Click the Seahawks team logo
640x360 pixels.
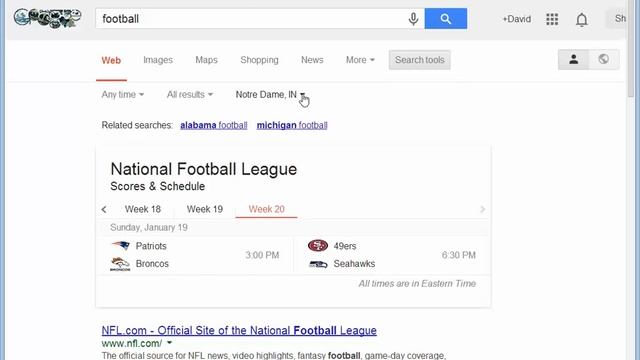[318, 264]
